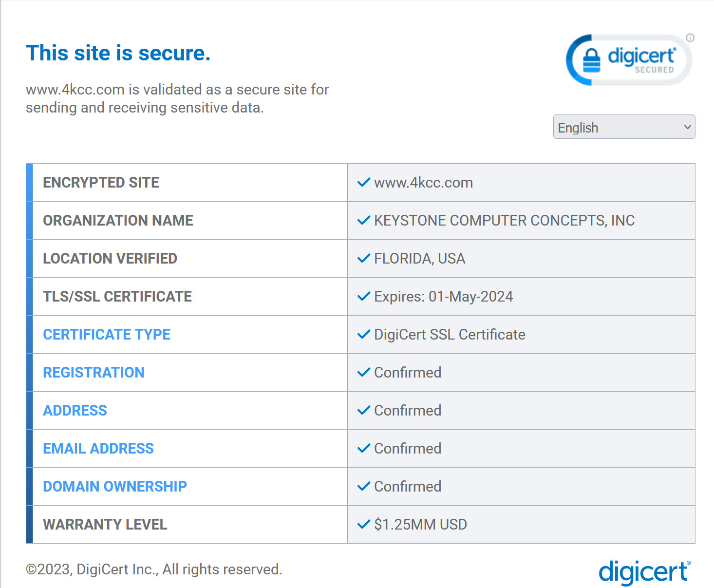Click the WARRANTY LEVEL row label
714x588 pixels.
(x=105, y=525)
